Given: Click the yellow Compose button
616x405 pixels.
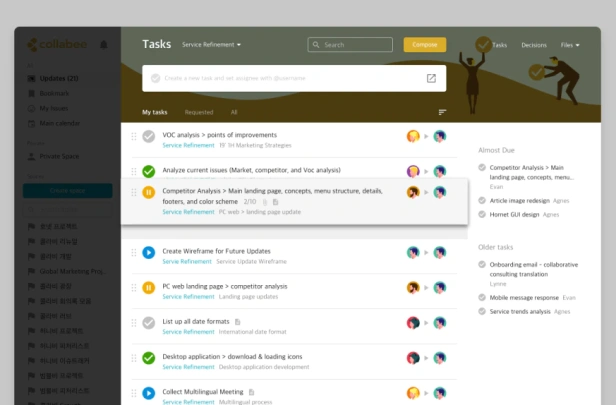Looking at the screenshot, I should [x=425, y=45].
